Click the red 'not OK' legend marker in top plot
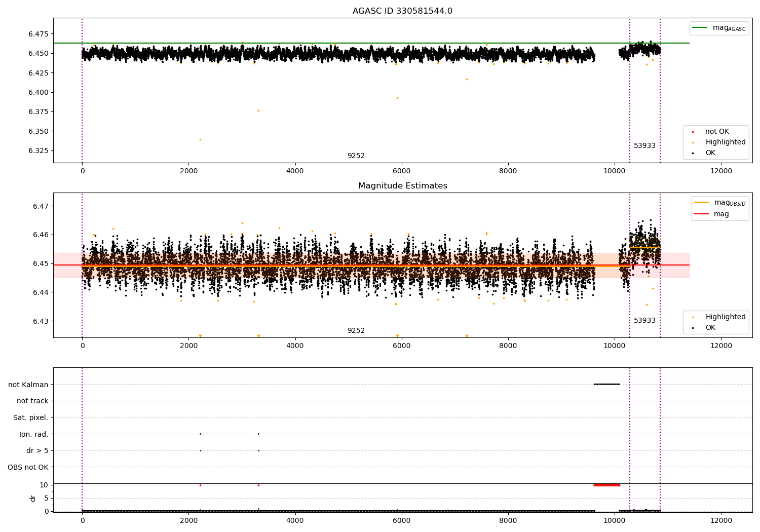 click(x=693, y=132)
